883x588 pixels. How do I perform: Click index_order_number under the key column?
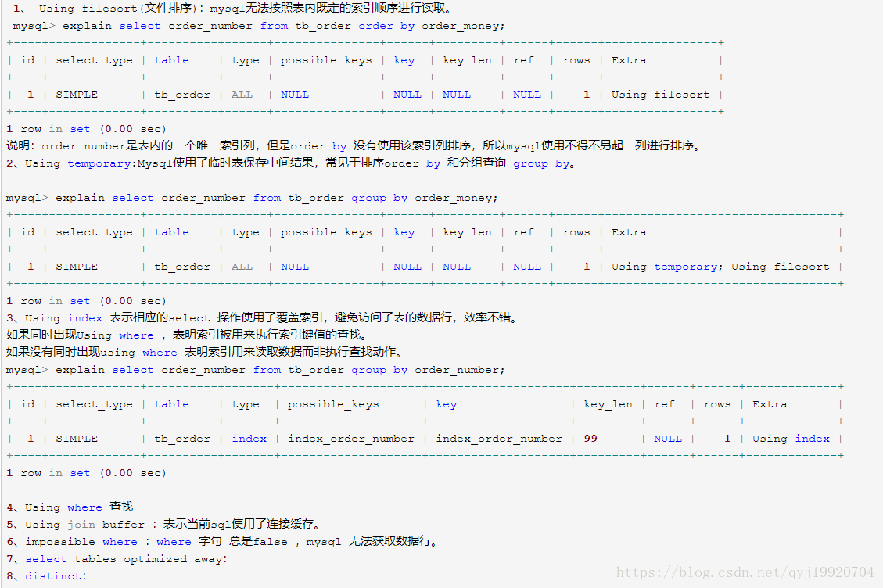pyautogui.click(x=499, y=439)
